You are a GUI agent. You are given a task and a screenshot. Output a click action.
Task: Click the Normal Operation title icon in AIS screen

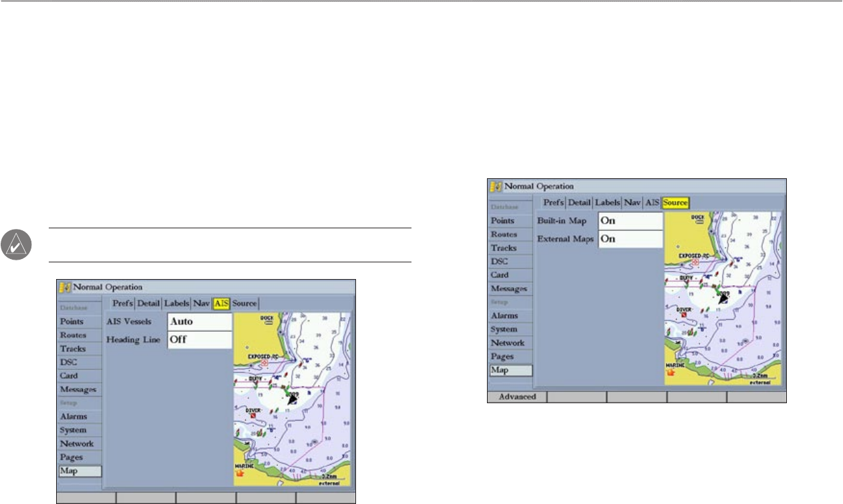click(65, 288)
